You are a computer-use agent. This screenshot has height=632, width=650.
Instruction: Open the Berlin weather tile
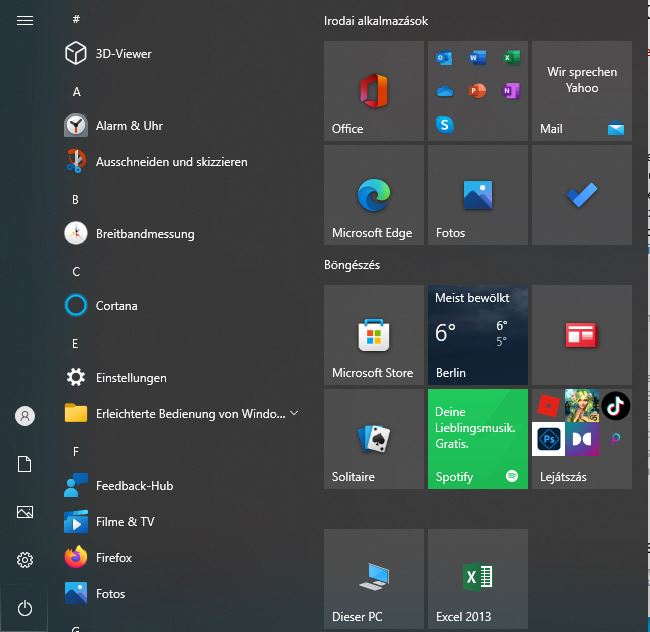pos(478,335)
